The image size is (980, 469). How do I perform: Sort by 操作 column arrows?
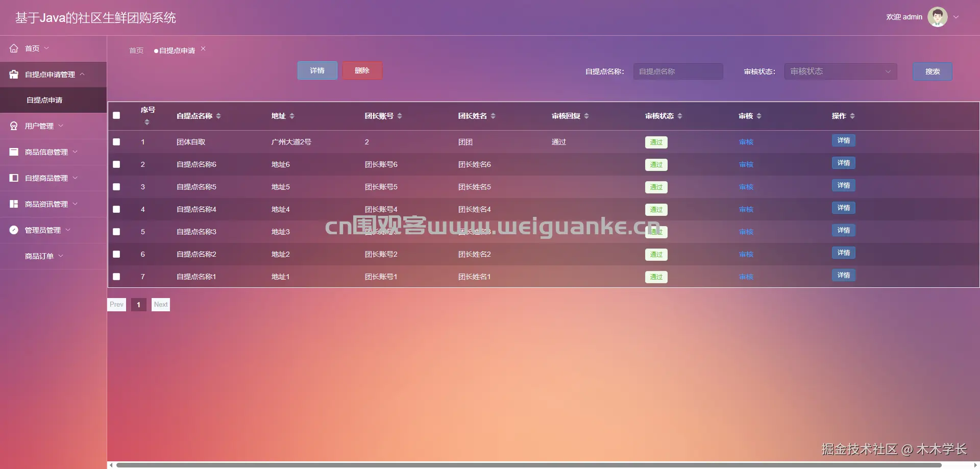click(x=852, y=116)
